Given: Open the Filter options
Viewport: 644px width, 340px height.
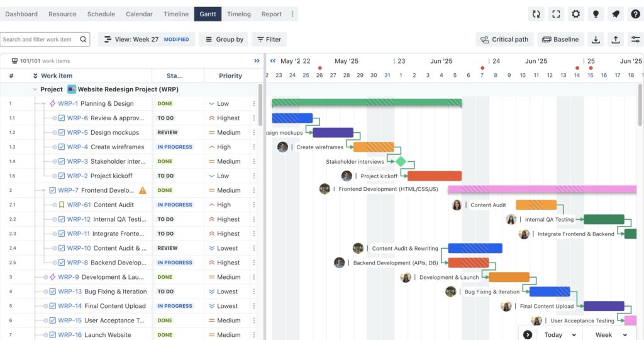Looking at the screenshot, I should [x=269, y=40].
